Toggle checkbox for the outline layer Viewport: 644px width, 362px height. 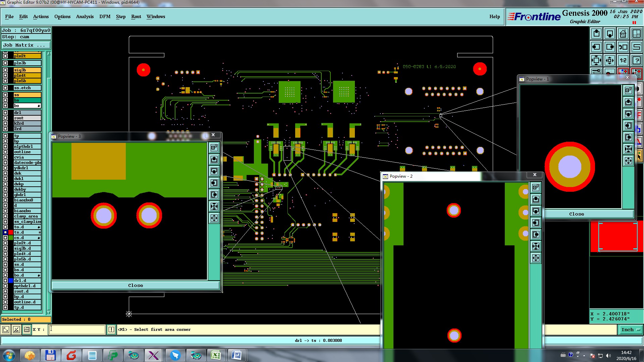(x=5, y=152)
